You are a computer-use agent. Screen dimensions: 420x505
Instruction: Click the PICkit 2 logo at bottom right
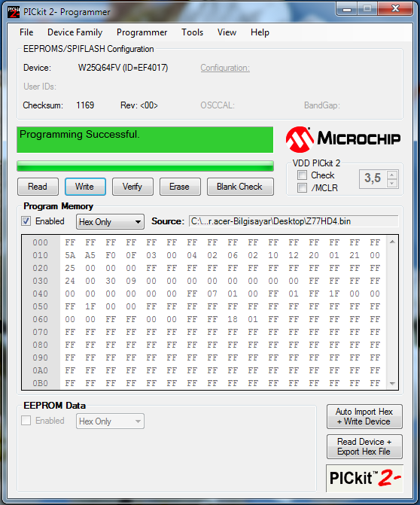[x=364, y=478]
